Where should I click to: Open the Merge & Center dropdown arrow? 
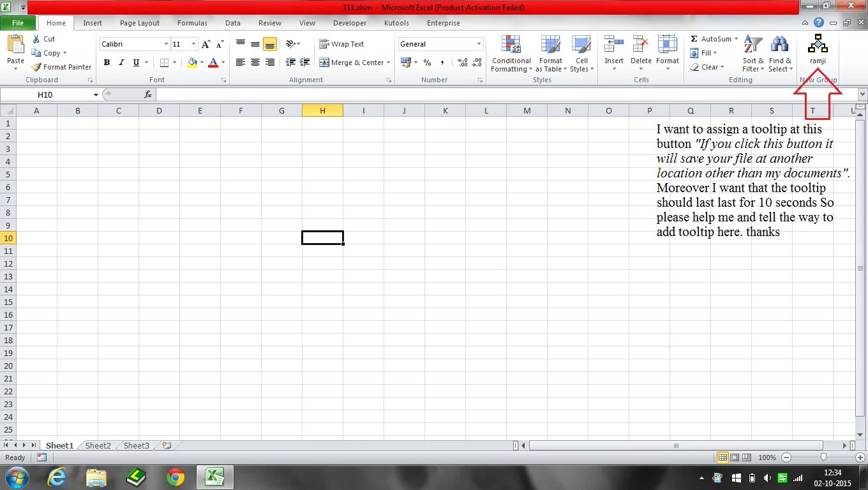point(388,63)
